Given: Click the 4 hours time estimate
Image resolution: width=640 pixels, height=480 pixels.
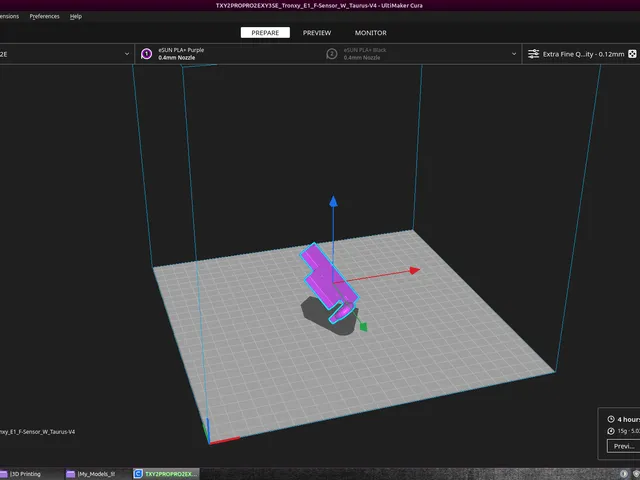Looking at the screenshot, I should [628, 419].
